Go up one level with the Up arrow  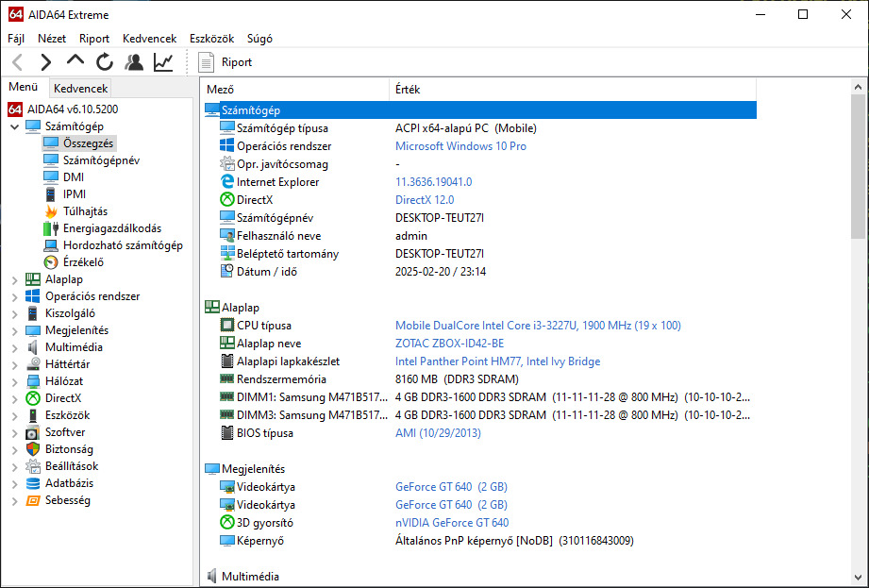tap(75, 62)
